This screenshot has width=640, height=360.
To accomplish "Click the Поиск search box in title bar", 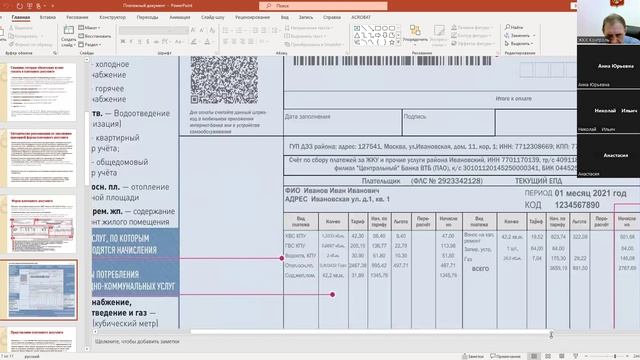I will pyautogui.click(x=323, y=6).
